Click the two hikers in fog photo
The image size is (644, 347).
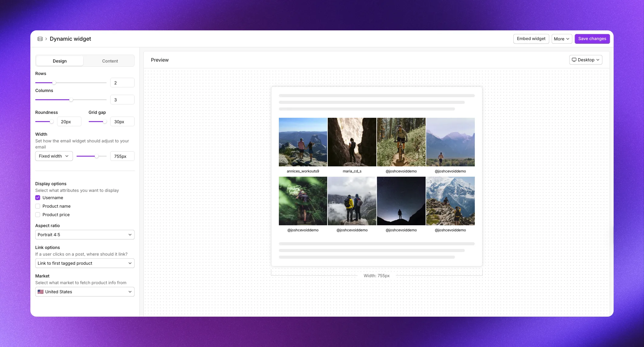point(352,201)
